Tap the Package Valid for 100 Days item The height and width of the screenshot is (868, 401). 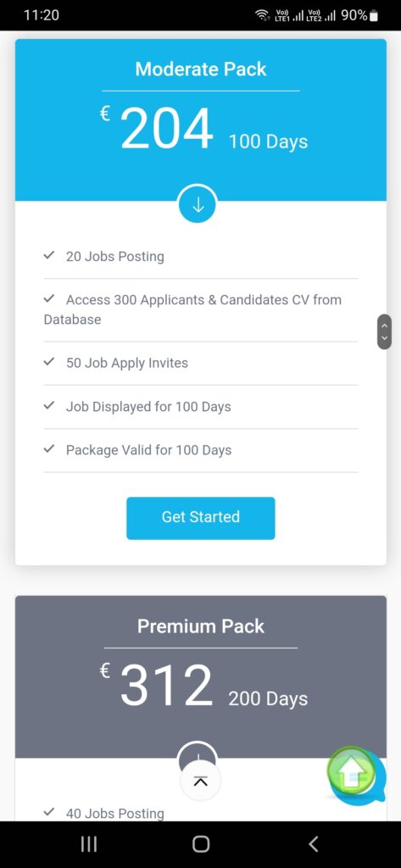coord(200,450)
